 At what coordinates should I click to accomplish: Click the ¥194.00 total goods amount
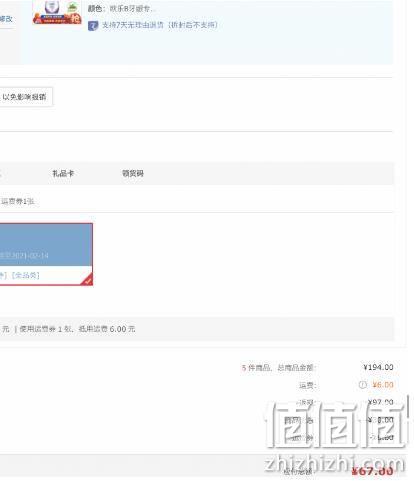click(378, 367)
